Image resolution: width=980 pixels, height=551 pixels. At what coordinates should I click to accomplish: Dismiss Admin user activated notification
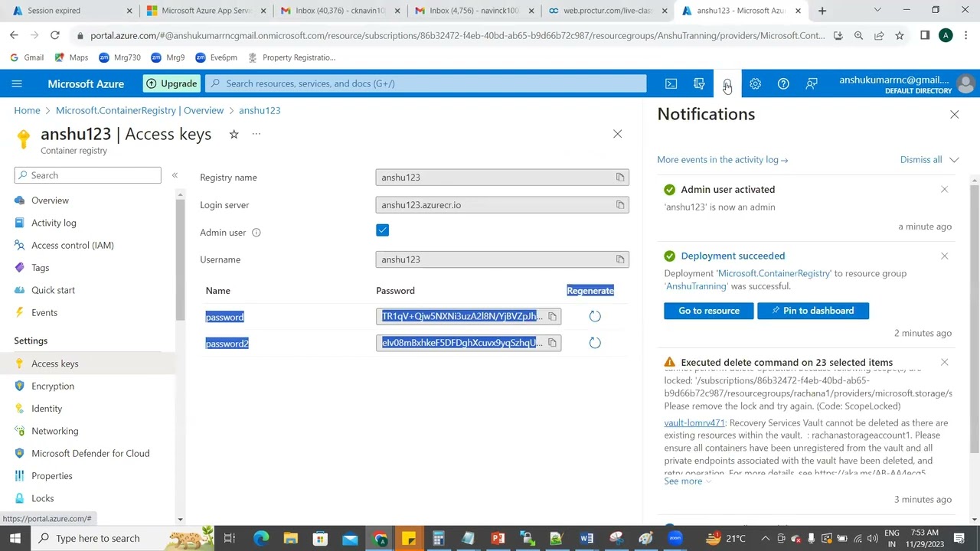944,189
